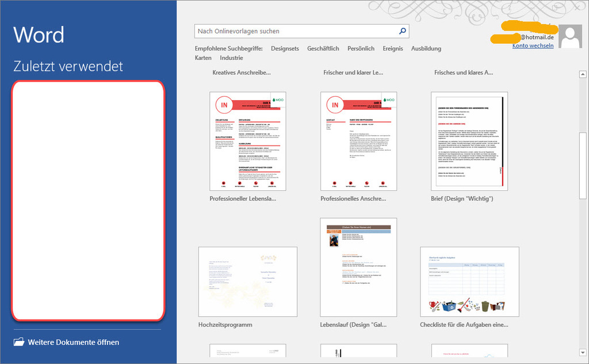The height and width of the screenshot is (364, 589).
Task: Select suggested search term Geschäftlich
Action: click(323, 48)
